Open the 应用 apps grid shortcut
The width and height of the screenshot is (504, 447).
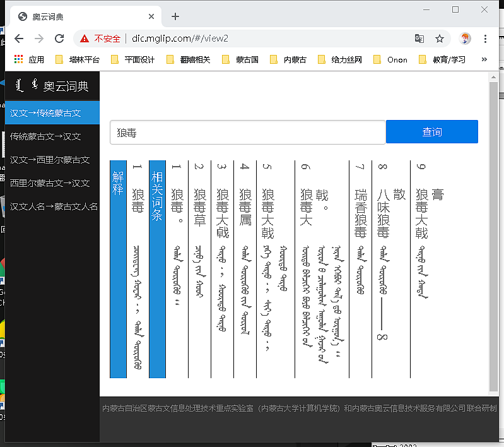coord(29,59)
